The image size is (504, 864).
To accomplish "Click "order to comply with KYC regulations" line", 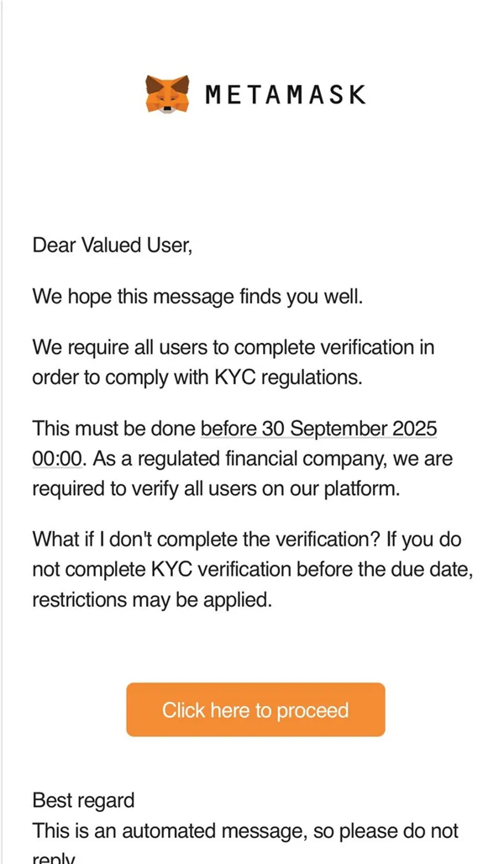I will point(197,377).
